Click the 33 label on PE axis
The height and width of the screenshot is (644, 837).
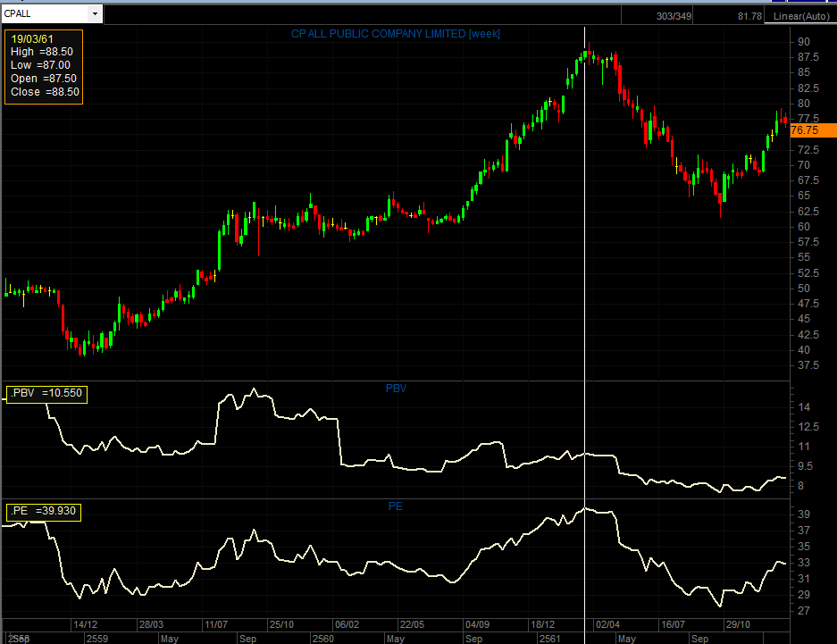[x=804, y=563]
